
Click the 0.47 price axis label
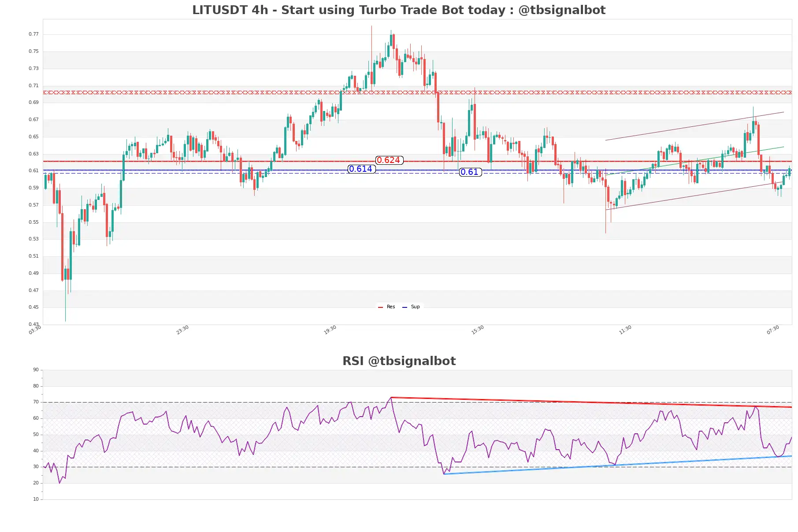33,291
